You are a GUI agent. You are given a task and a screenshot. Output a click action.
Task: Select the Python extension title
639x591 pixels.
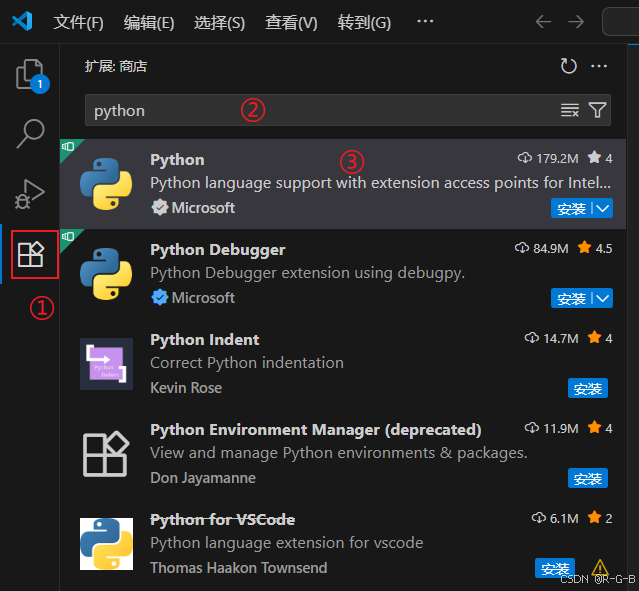(x=177, y=160)
